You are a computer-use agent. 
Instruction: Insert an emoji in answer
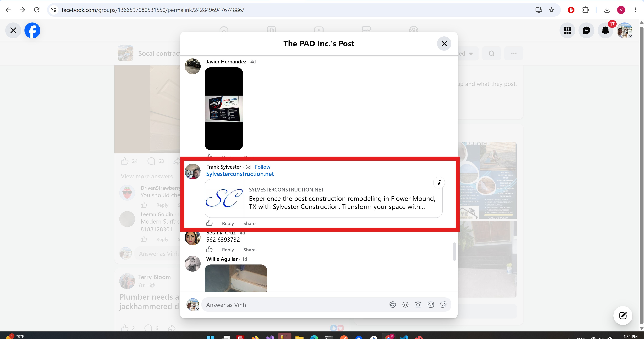point(405,305)
